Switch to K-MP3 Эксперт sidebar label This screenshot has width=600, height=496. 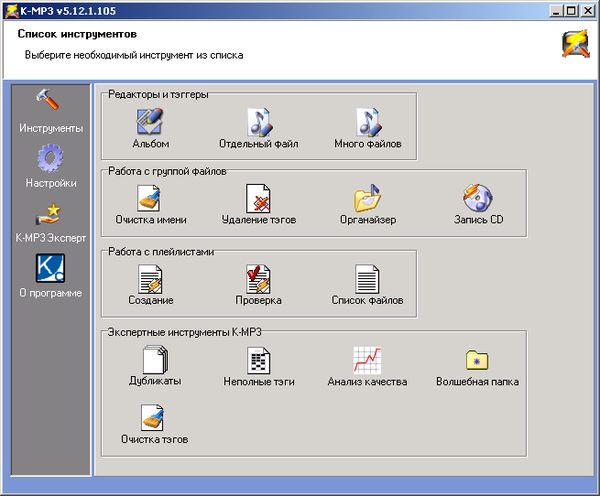click(x=51, y=238)
